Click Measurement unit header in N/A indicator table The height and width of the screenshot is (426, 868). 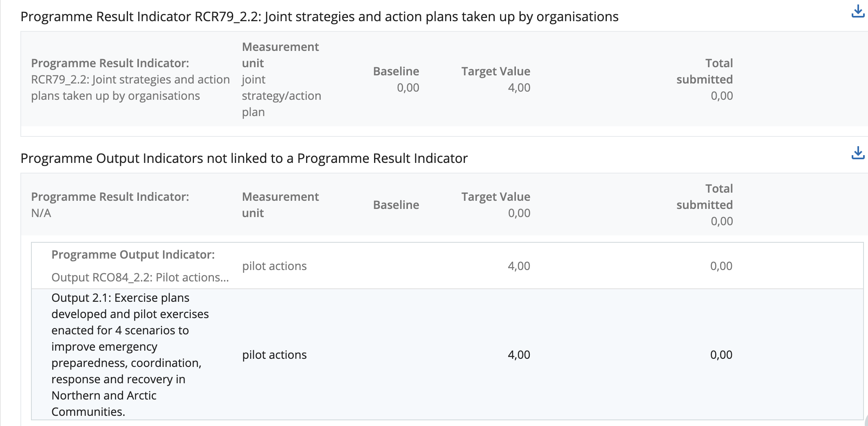pyautogui.click(x=280, y=205)
